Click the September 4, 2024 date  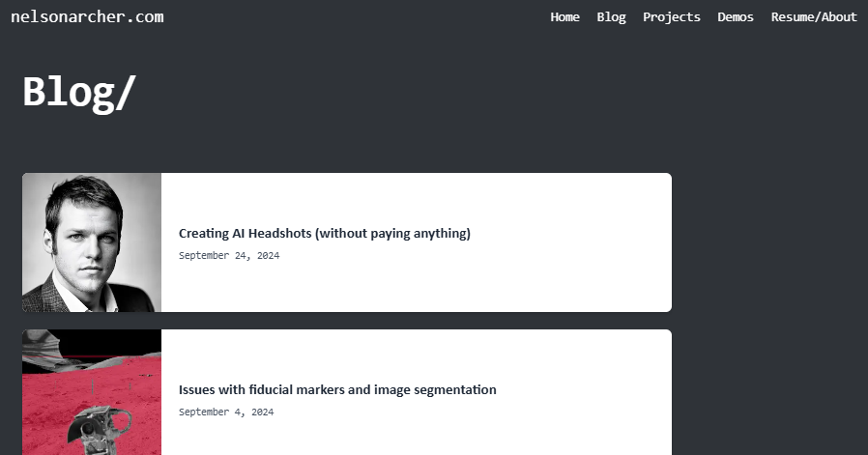[x=225, y=412]
